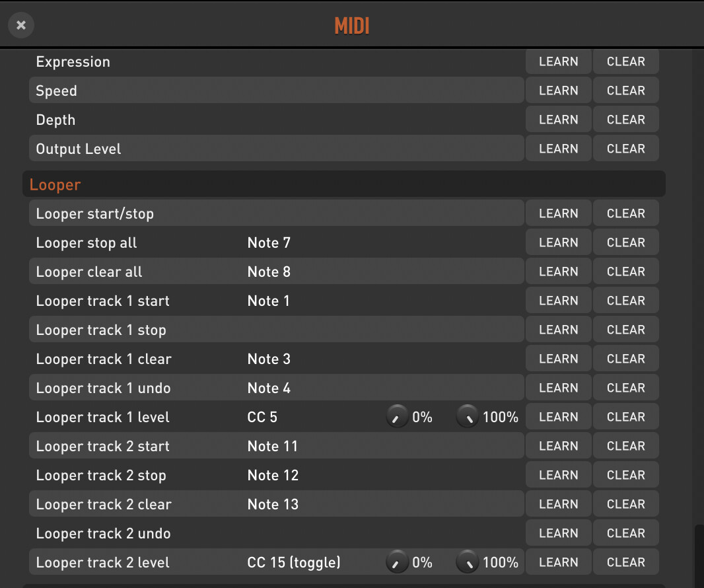Learn MIDI for Looper track 2 level
The image size is (704, 588).
pos(559,562)
